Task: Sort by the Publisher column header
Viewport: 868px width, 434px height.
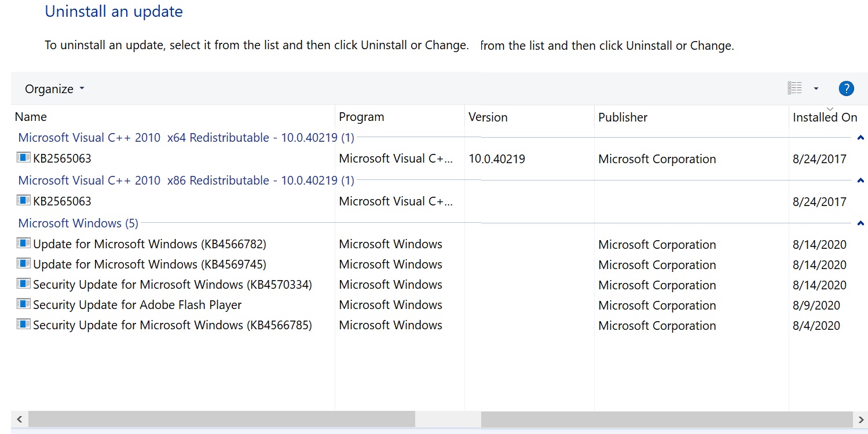Action: pyautogui.click(x=622, y=117)
